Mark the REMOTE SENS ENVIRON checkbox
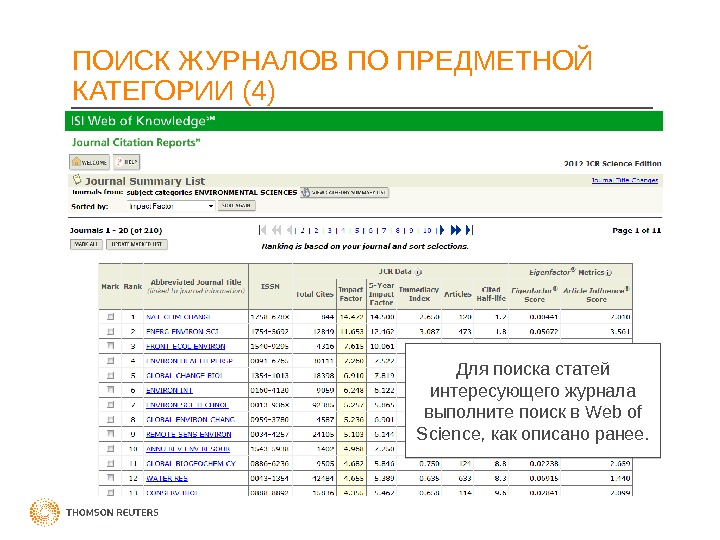This screenshot has width=720, height=540. coord(110,434)
